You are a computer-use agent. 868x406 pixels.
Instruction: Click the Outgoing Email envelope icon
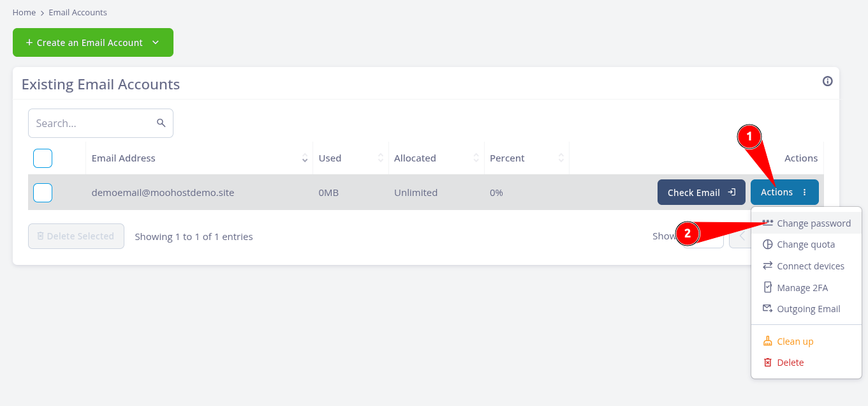pos(767,309)
